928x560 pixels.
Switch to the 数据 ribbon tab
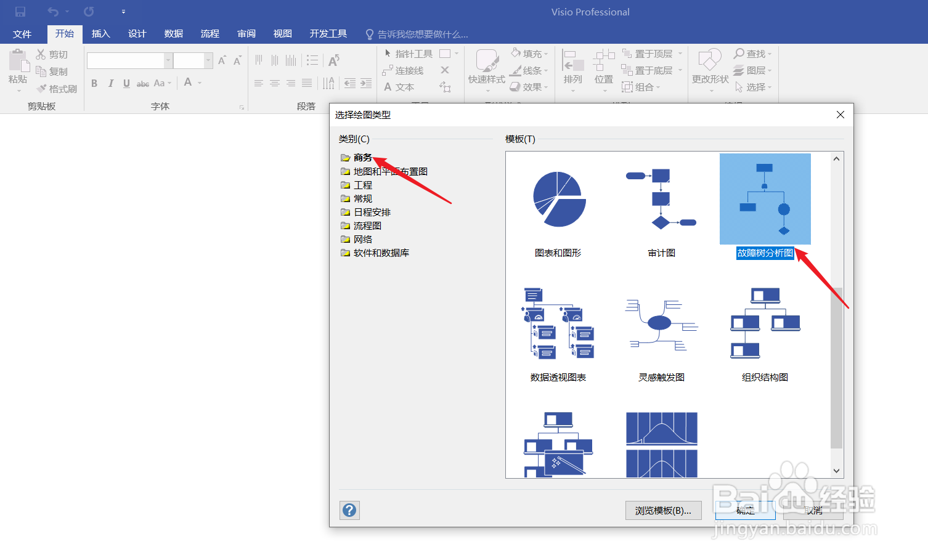(173, 34)
